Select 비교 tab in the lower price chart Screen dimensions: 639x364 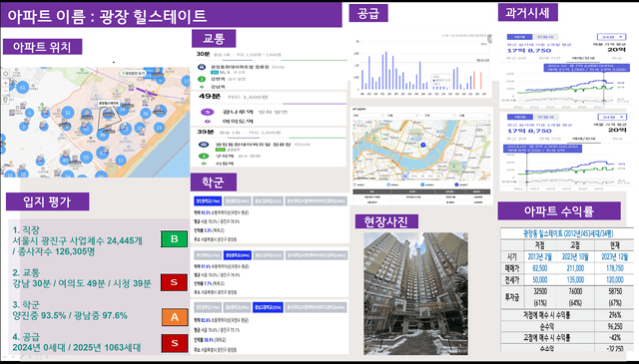click(617, 139)
